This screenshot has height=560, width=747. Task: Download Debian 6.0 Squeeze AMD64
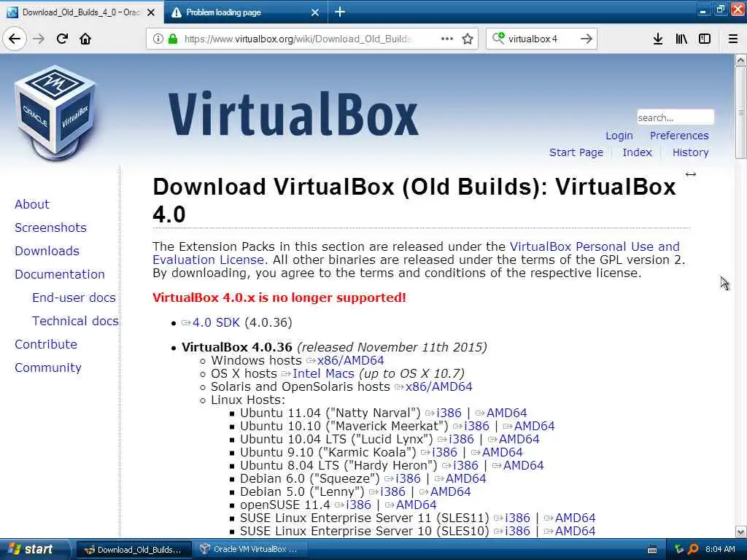coord(465,478)
